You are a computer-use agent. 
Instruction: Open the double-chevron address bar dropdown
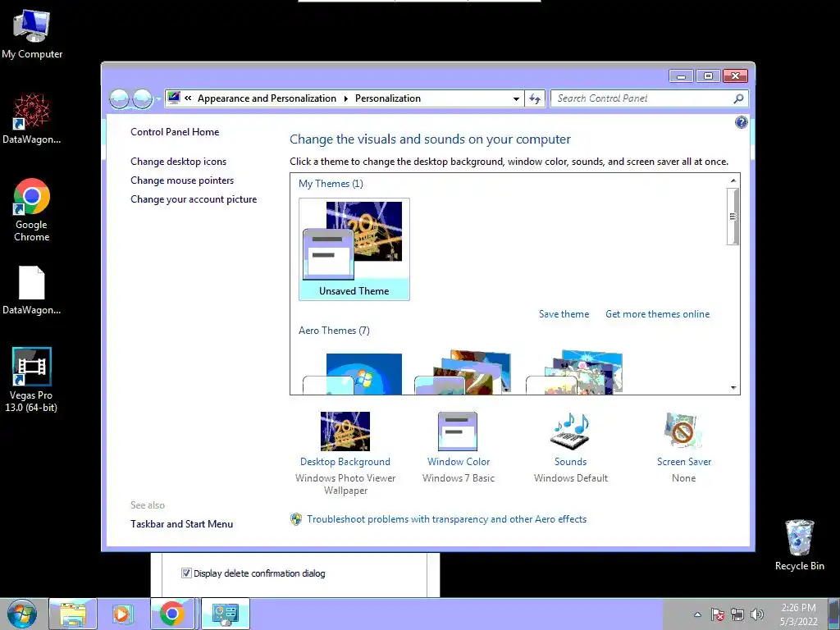(188, 98)
